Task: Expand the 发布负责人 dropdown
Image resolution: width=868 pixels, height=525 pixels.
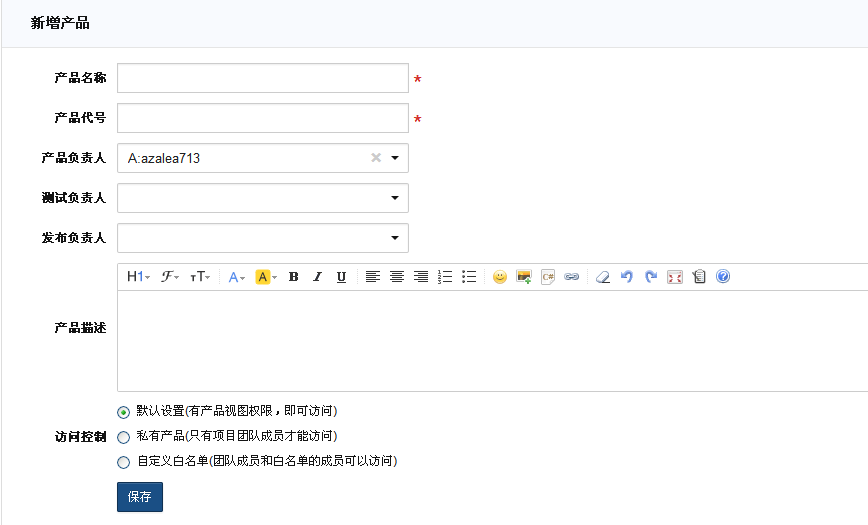Action: click(395, 238)
